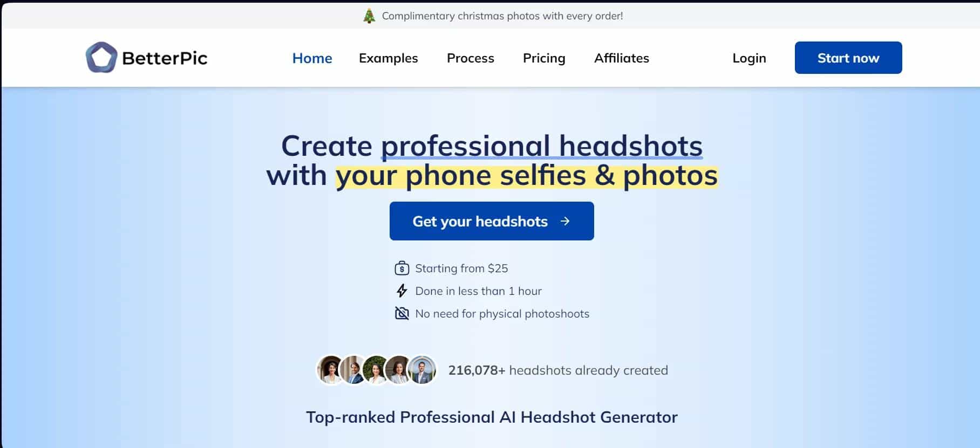Click the Christmas tree icon in banner
This screenshot has width=980, height=448.
pos(369,16)
